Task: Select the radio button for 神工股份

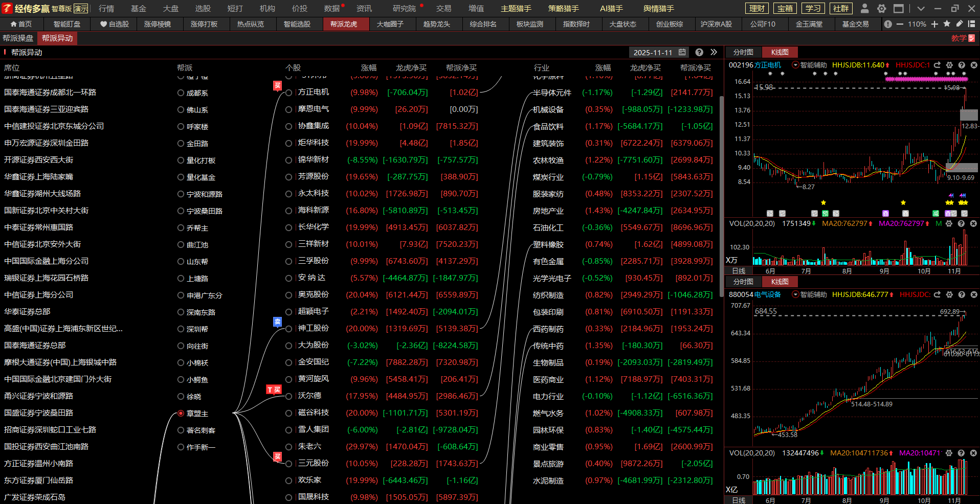Action: coord(289,329)
